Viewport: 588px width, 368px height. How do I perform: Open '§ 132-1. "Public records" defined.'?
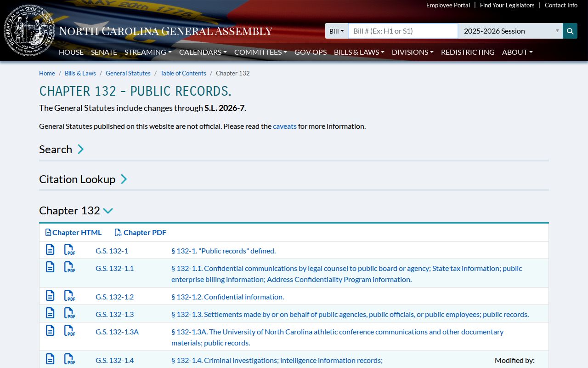[x=224, y=251]
